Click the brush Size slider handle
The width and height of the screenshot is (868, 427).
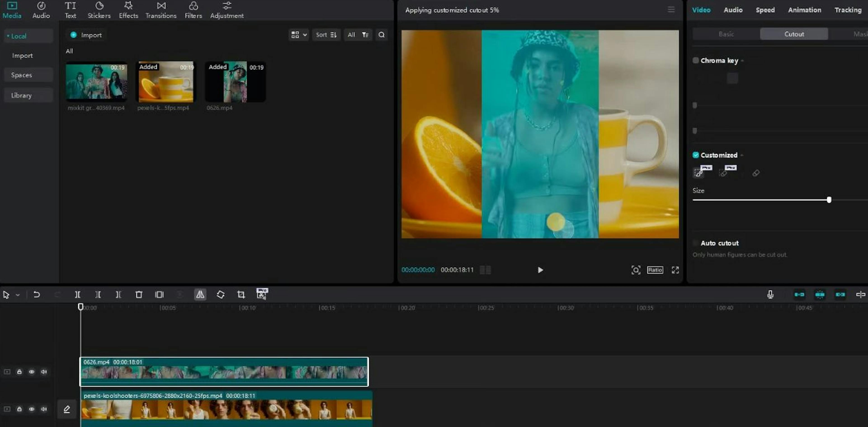[829, 200]
